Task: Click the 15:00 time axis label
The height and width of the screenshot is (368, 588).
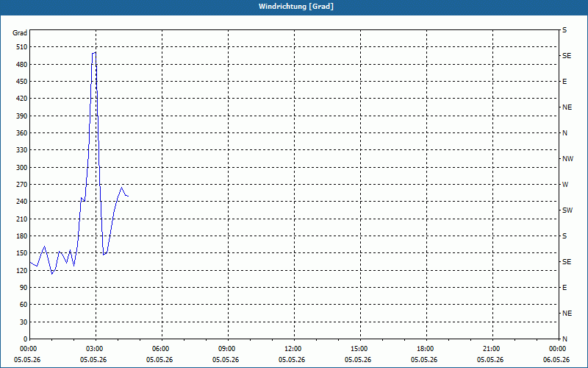Action: pos(359,349)
